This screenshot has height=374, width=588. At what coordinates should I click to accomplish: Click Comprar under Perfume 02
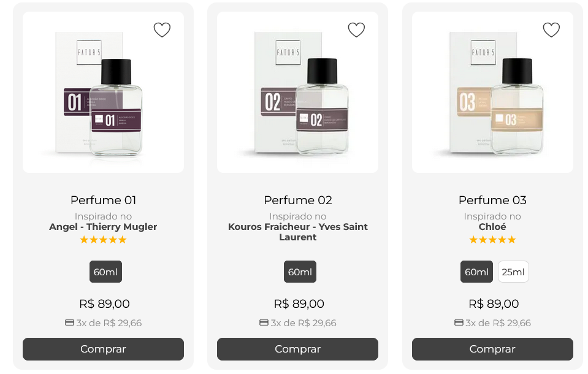(297, 349)
